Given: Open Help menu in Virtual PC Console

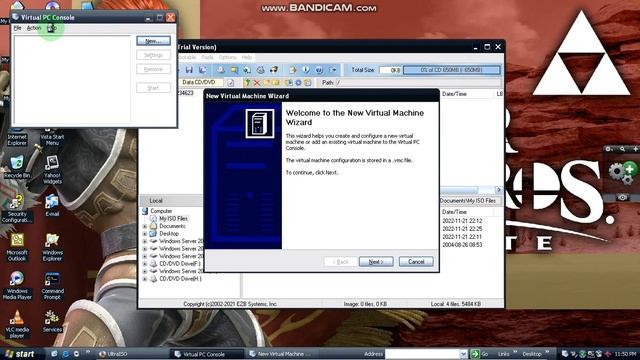Looking at the screenshot, I should (x=52, y=28).
